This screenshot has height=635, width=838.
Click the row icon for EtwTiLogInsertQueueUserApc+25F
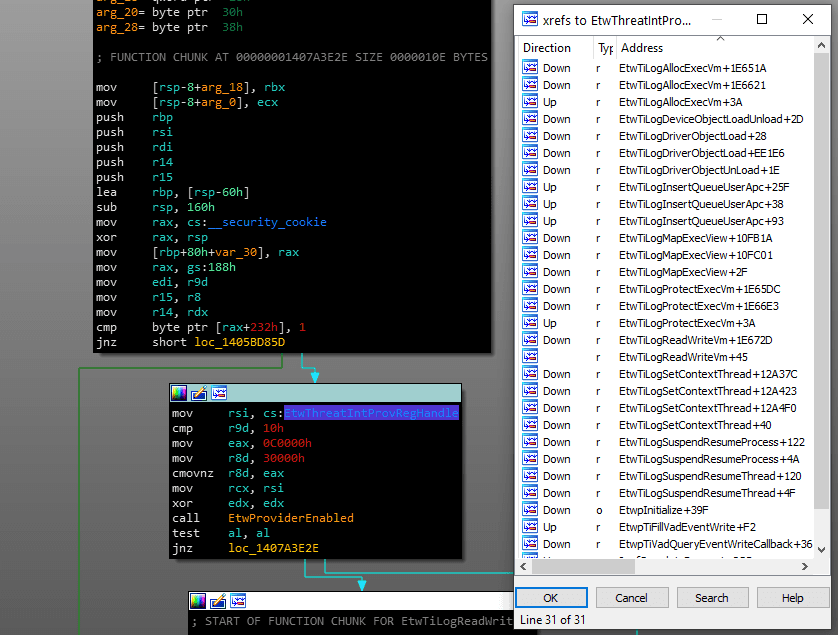pyautogui.click(x=530, y=187)
